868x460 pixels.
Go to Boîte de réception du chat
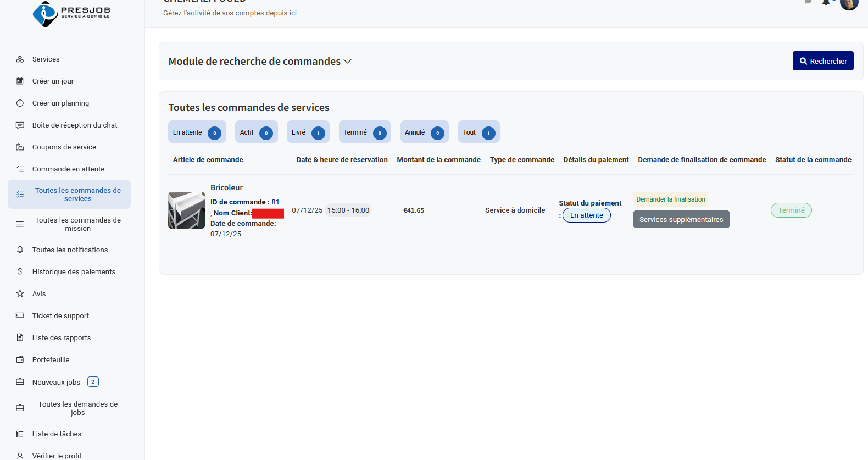75,125
